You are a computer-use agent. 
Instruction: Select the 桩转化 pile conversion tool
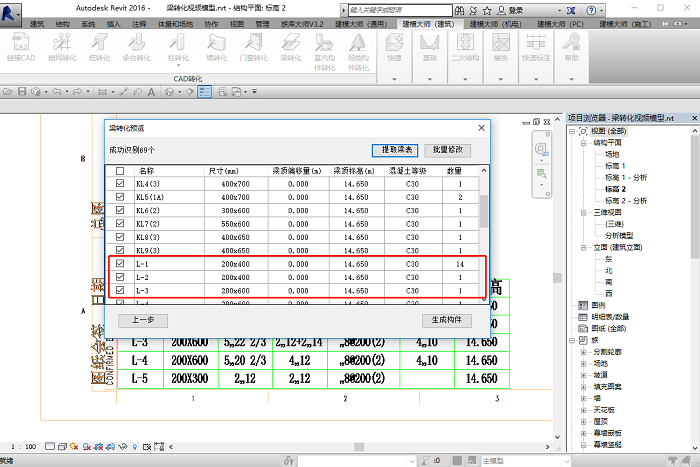pyautogui.click(x=99, y=46)
